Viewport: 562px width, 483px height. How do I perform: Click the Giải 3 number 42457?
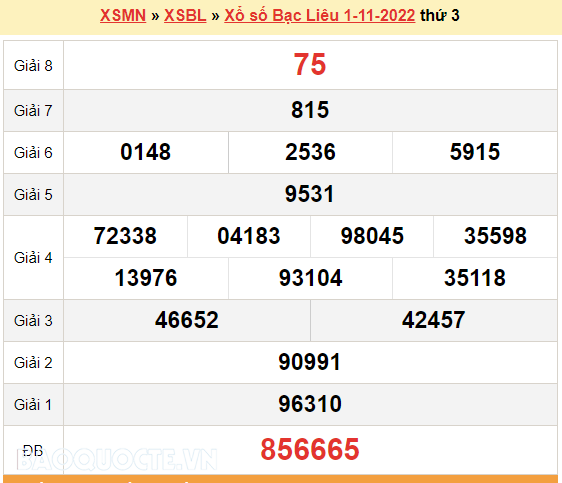[434, 320]
